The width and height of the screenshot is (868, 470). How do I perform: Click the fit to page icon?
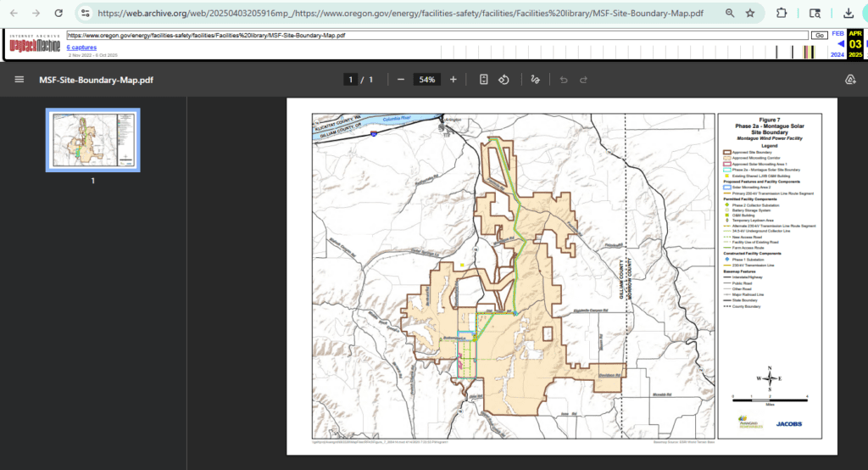pyautogui.click(x=483, y=79)
